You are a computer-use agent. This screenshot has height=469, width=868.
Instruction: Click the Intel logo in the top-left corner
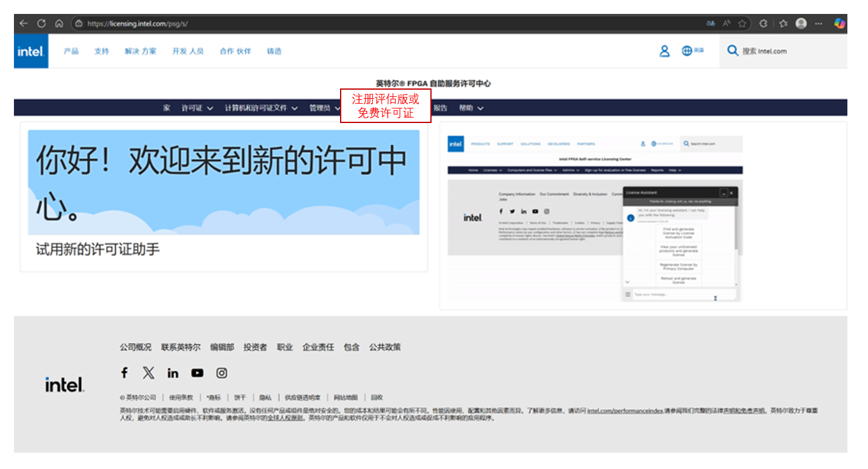[30, 51]
